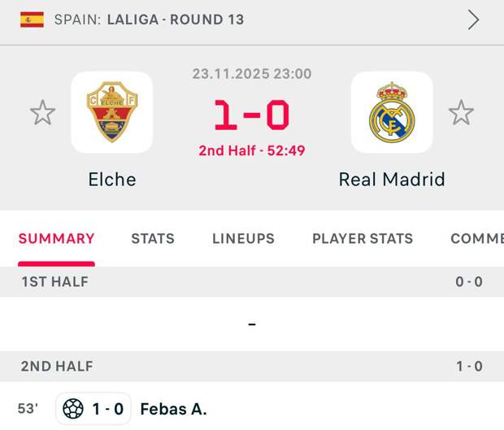Favorite Elche with the star toggle
The width and height of the screenshot is (504, 430).
click(x=42, y=113)
